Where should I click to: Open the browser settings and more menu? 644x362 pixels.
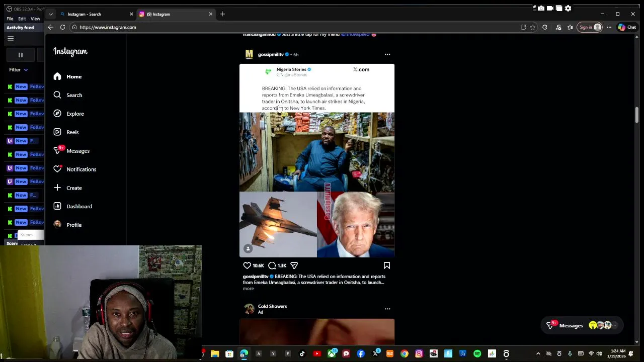click(x=609, y=27)
